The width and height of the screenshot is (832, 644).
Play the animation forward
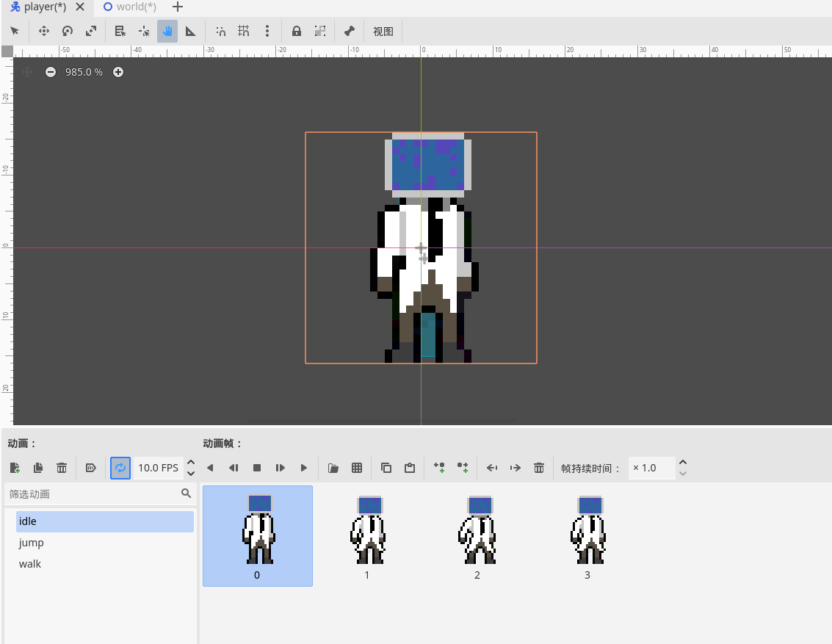click(x=304, y=468)
